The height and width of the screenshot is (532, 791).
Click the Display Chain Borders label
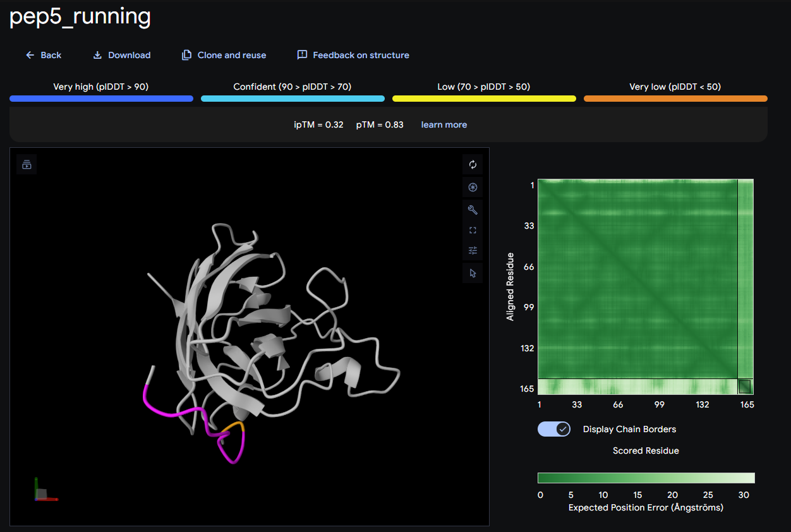629,429
